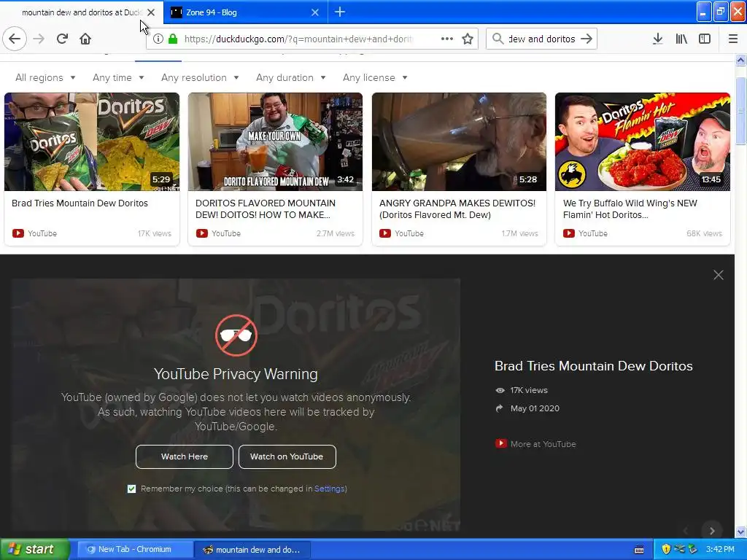Open the library bookshelf icon
The image size is (747, 560).
click(x=681, y=39)
